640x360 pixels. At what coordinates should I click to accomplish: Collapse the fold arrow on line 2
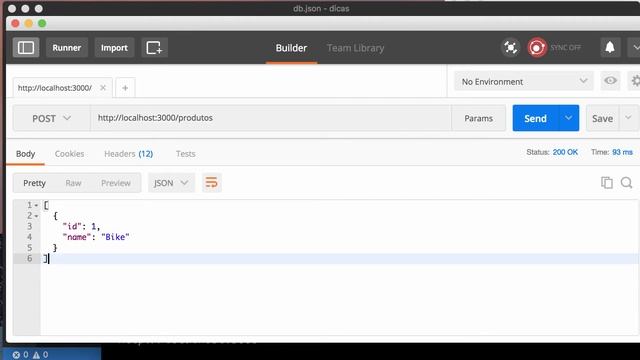point(36,216)
